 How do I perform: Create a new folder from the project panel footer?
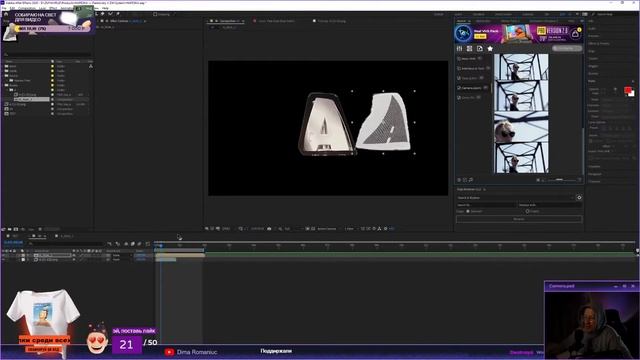[10, 229]
